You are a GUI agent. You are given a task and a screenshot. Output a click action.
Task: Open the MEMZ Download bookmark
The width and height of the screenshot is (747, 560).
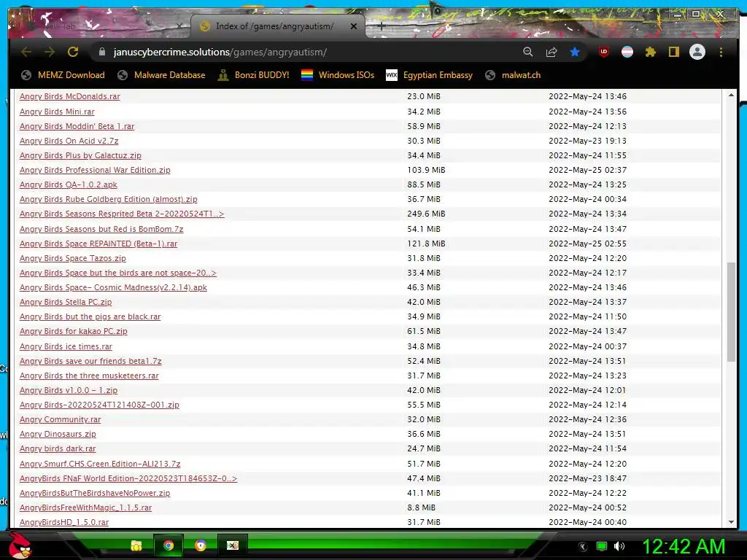(x=63, y=75)
